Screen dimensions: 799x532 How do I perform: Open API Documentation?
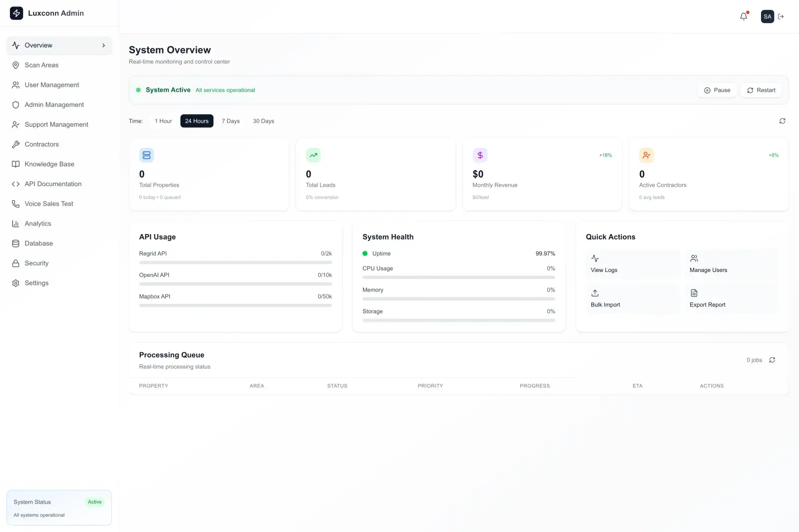(59, 184)
